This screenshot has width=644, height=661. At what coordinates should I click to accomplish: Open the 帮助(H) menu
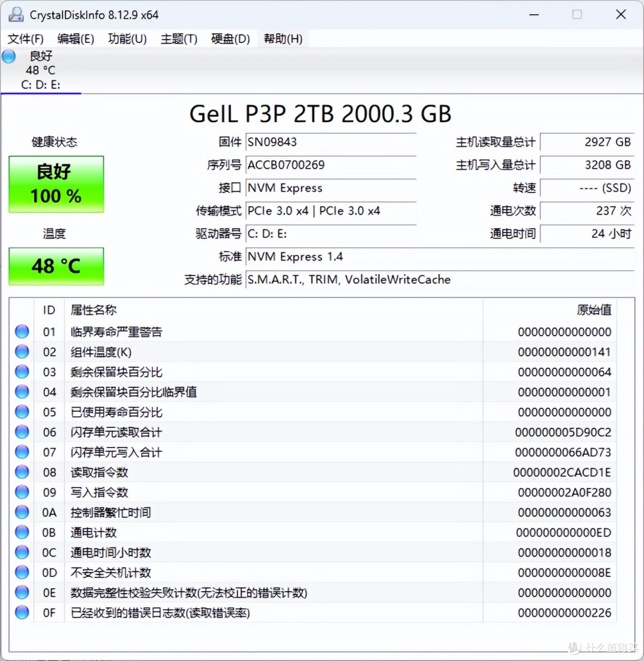coord(283,39)
